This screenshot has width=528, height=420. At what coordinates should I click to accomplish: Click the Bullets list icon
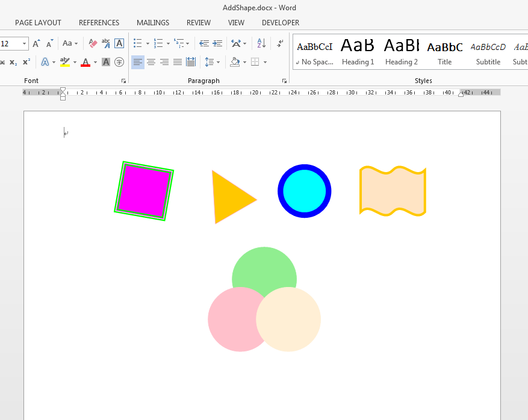137,43
